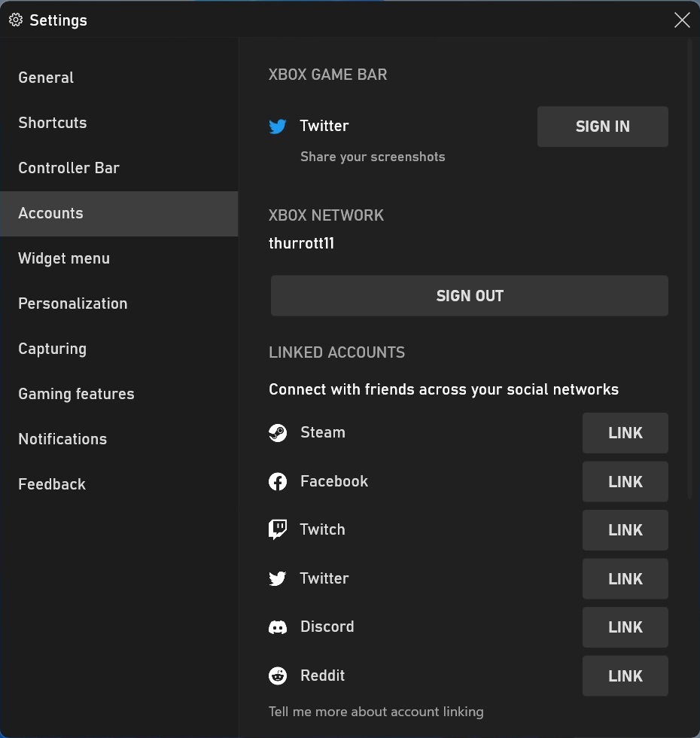This screenshot has width=700, height=738.
Task: Click the Discord logo icon
Action: pyautogui.click(x=278, y=627)
